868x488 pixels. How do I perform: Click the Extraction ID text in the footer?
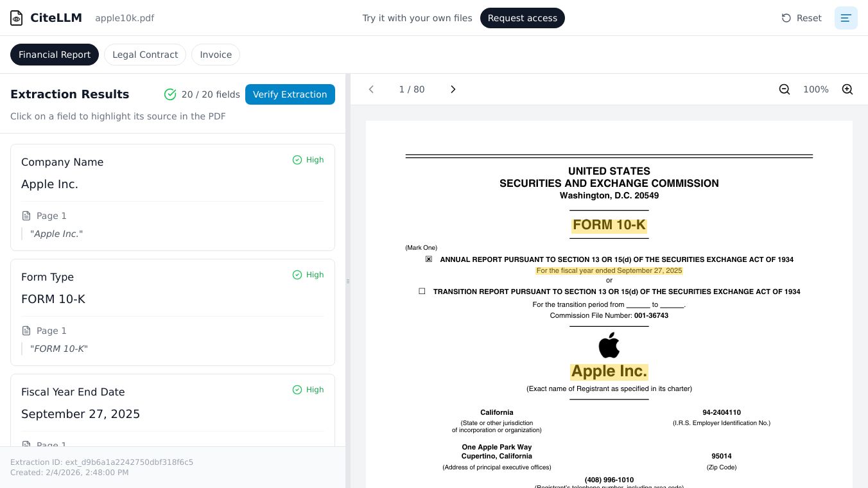101,462
